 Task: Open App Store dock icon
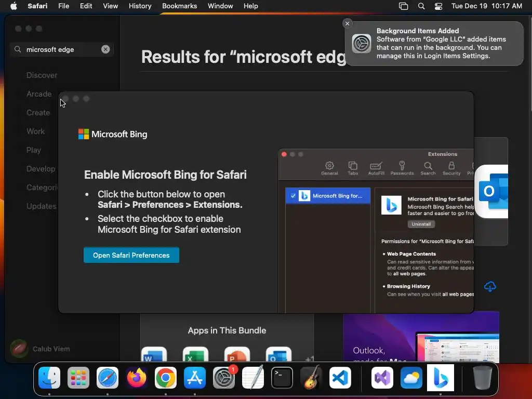click(195, 378)
